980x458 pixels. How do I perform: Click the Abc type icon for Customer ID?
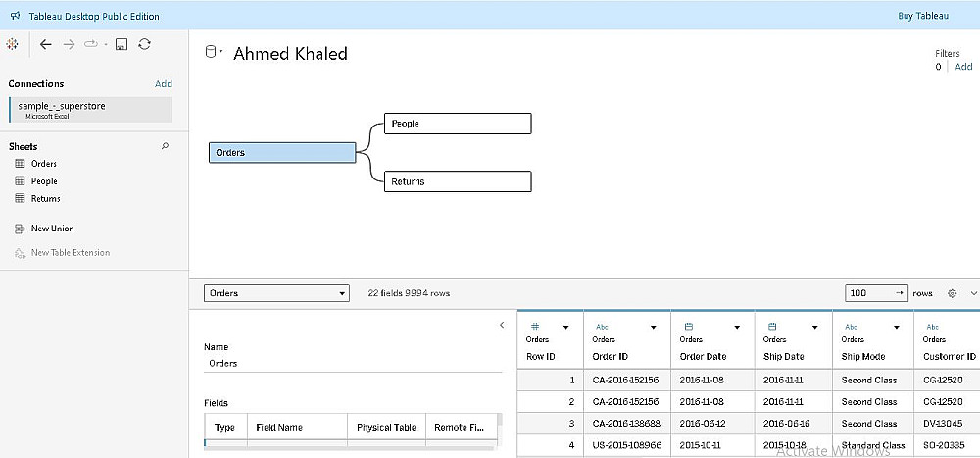(933, 327)
